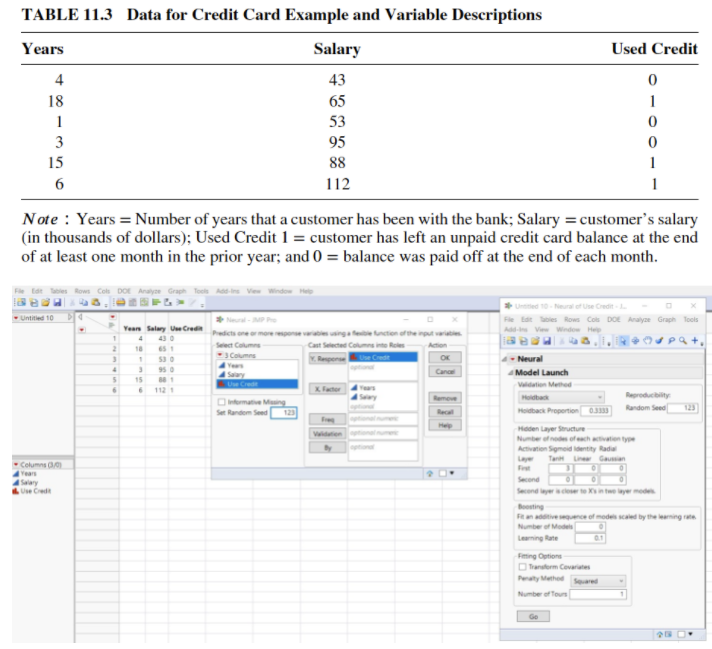Collapse Model Launch outline triangle

pos(511,372)
